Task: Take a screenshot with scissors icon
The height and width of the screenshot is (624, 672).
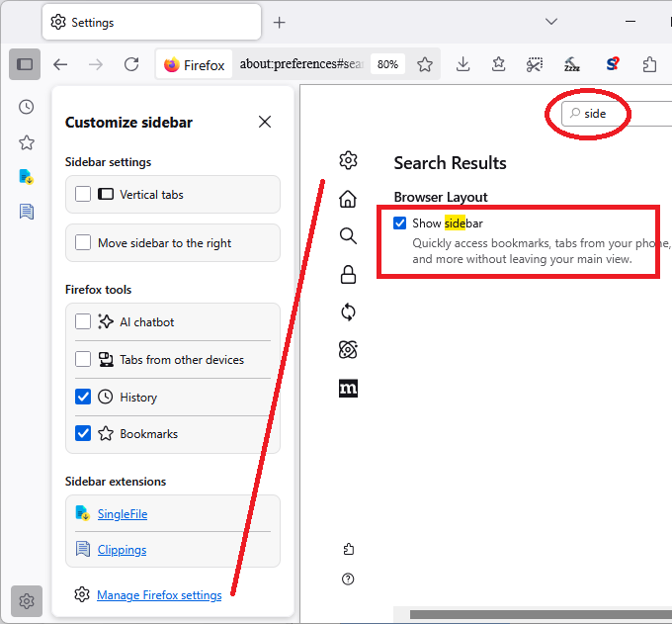Action: click(535, 64)
